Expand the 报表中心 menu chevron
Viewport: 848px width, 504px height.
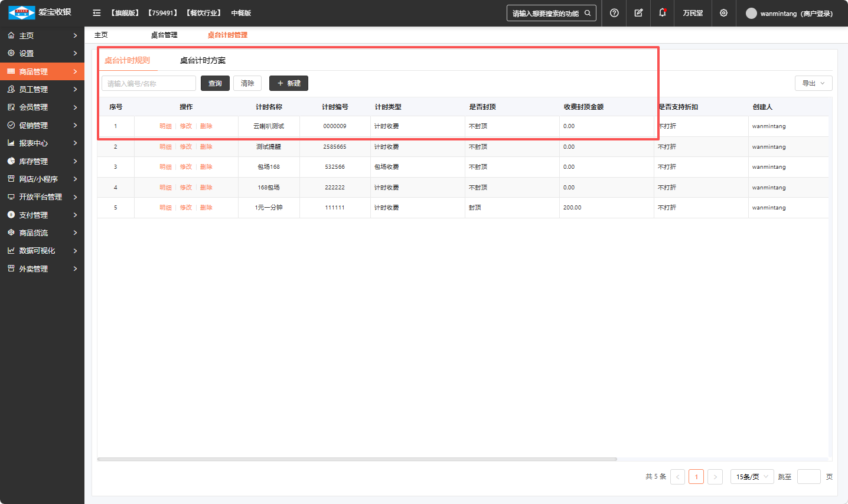(x=75, y=143)
